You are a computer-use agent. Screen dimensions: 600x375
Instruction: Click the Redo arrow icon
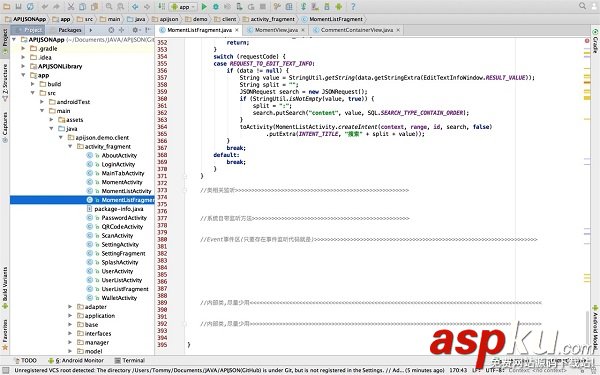(57, 7)
